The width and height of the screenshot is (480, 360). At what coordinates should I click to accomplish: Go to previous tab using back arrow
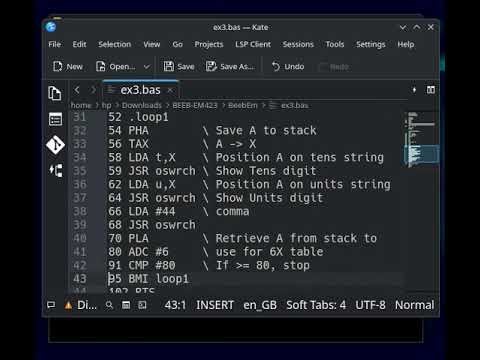click(x=77, y=90)
